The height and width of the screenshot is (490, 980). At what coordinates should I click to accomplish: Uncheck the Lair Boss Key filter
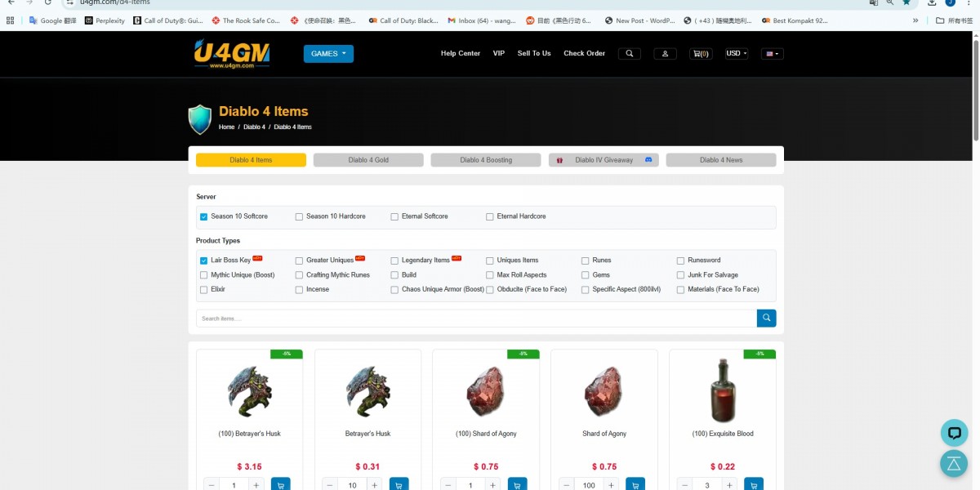tap(204, 261)
